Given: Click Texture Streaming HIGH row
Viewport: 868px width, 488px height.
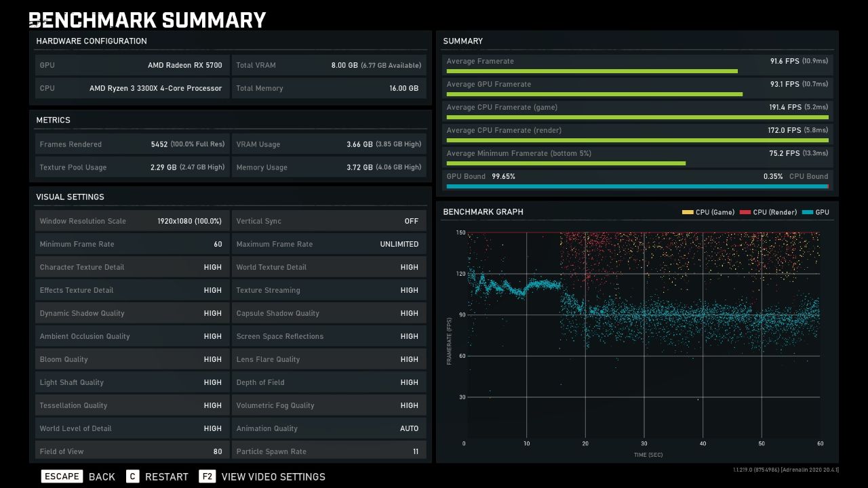Looking at the screenshot, I should click(x=329, y=291).
